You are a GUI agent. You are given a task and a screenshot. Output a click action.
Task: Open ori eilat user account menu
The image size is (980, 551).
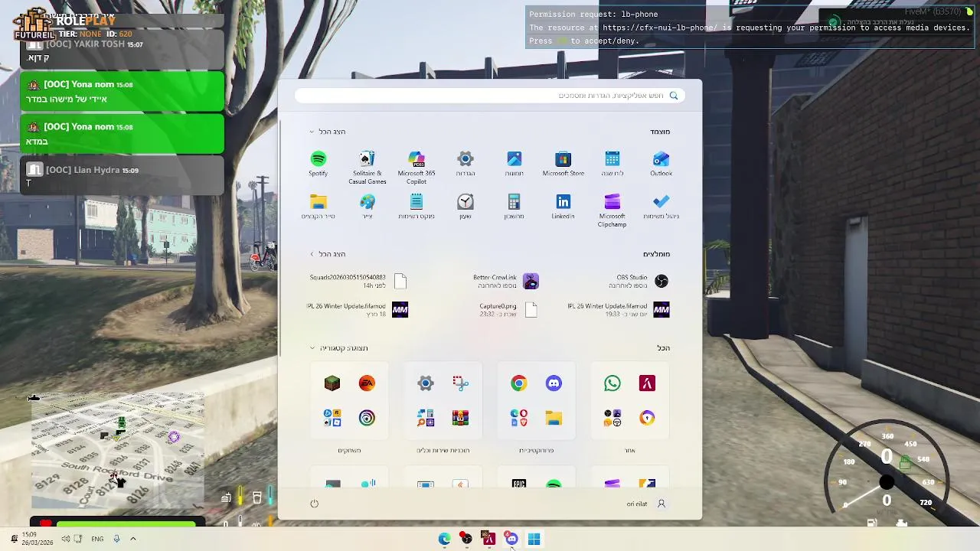click(x=647, y=504)
